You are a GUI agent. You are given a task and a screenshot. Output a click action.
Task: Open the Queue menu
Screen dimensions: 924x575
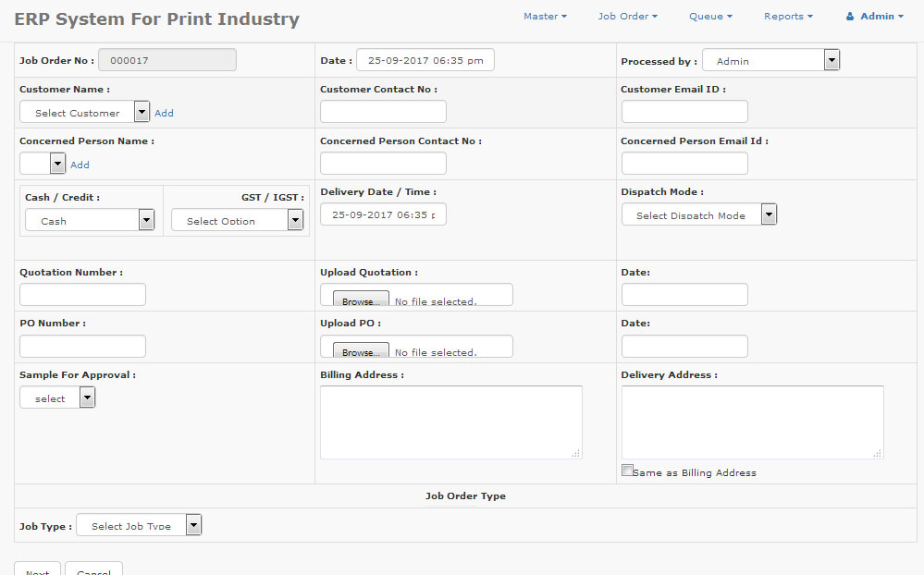point(710,17)
